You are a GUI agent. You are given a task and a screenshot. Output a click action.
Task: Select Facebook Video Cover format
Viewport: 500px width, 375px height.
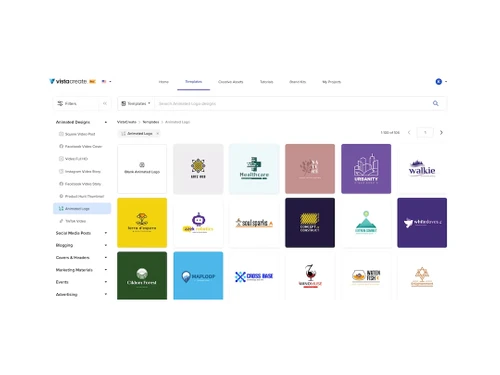[81, 146]
